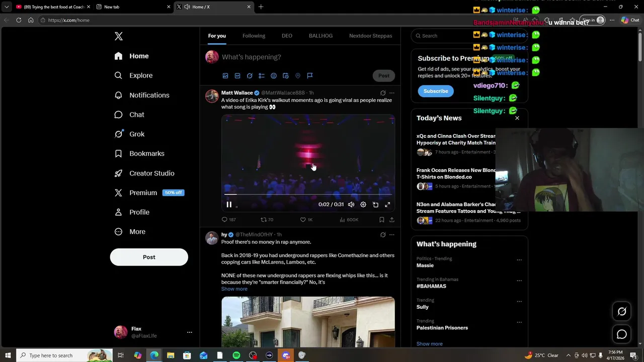
Task: Open File Explorer from the taskbar
Action: tap(171, 355)
